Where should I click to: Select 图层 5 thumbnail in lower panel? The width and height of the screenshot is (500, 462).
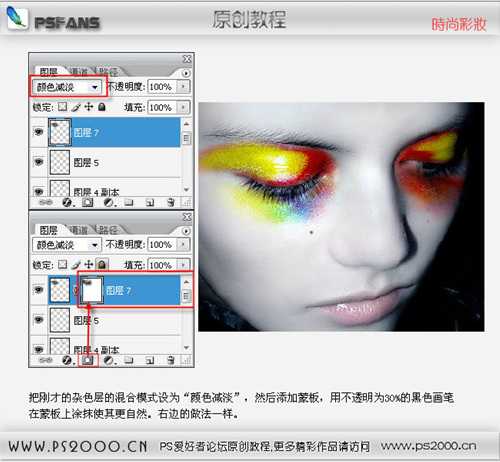60,320
